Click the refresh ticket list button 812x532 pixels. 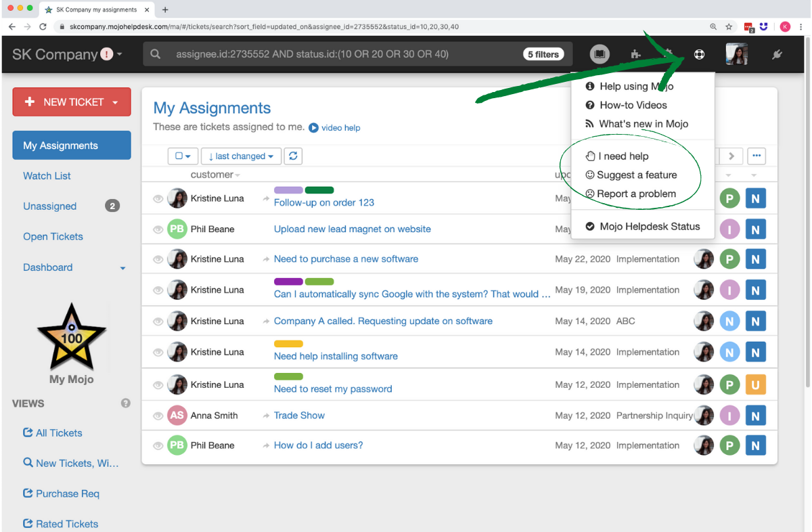[x=293, y=156]
